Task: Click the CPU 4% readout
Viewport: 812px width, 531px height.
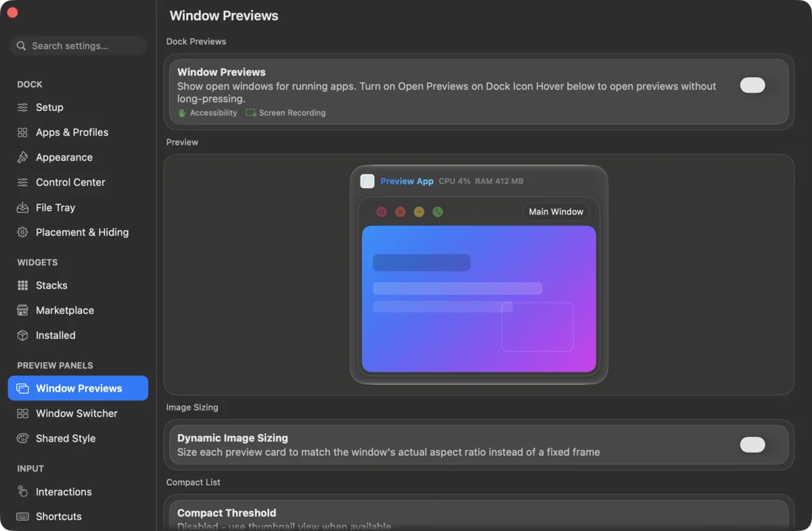Action: point(454,181)
